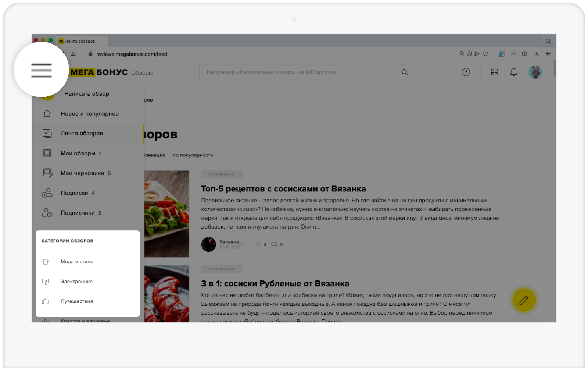This screenshot has width=588, height=368.
Task: Click the Лента обзоров checkmark icon
Action: [x=47, y=133]
